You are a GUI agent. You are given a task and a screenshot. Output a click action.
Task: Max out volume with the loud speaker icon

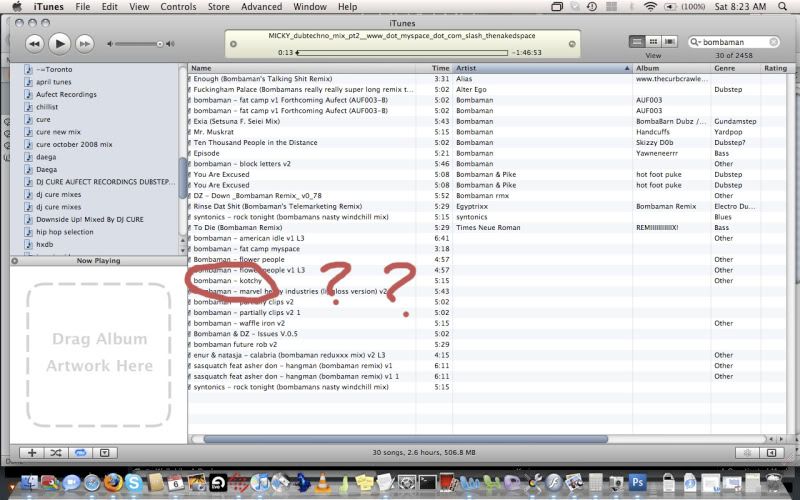pos(170,44)
